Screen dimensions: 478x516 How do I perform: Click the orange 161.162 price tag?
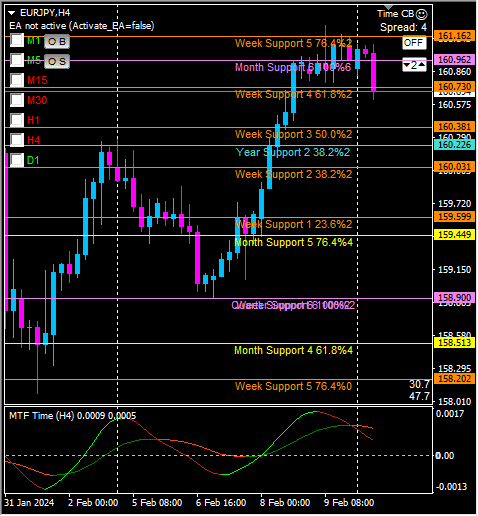point(454,36)
